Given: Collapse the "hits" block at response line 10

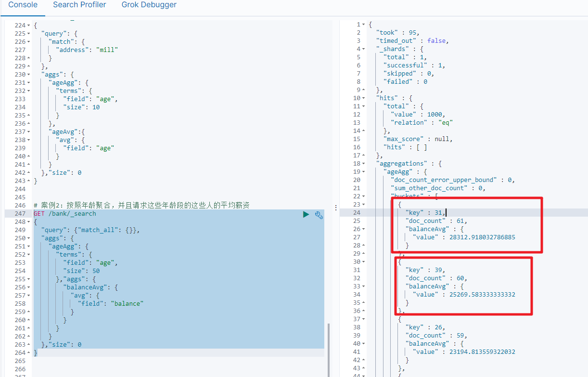Looking at the screenshot, I should click(x=363, y=98).
